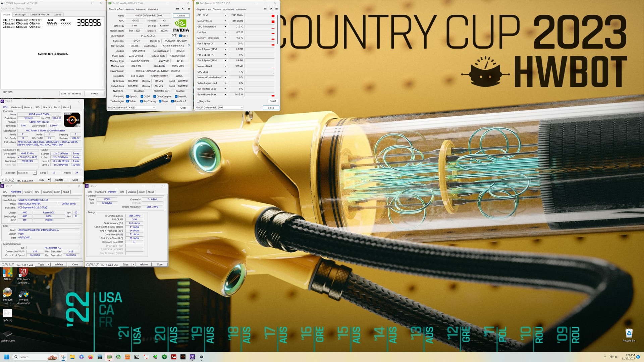Switch to Advanced tab in GPU-Z Graphics Card window

141,9
